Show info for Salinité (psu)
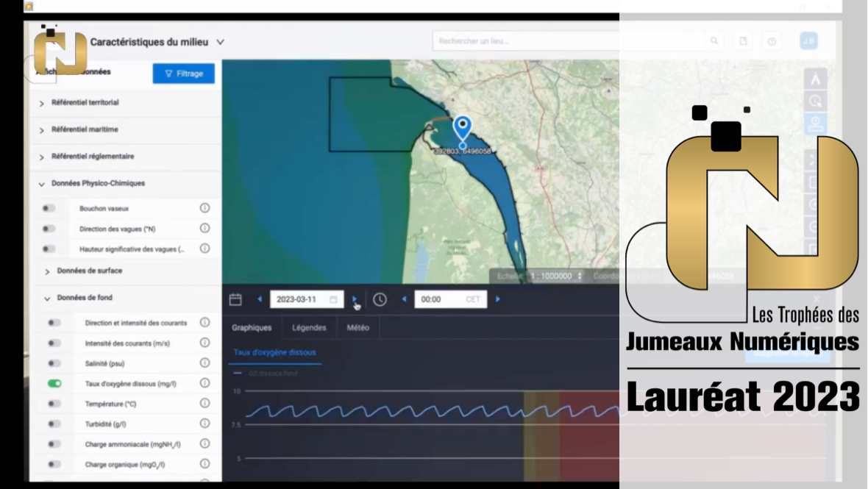 tap(205, 363)
